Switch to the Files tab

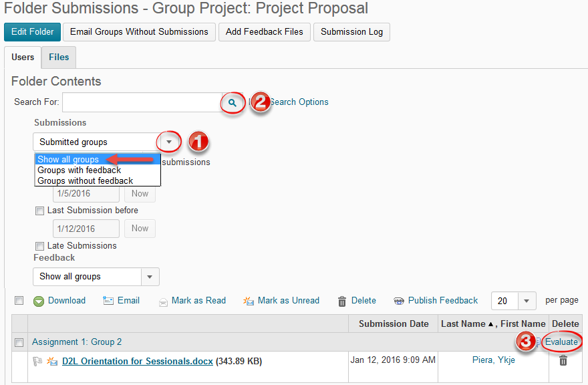[x=59, y=57]
